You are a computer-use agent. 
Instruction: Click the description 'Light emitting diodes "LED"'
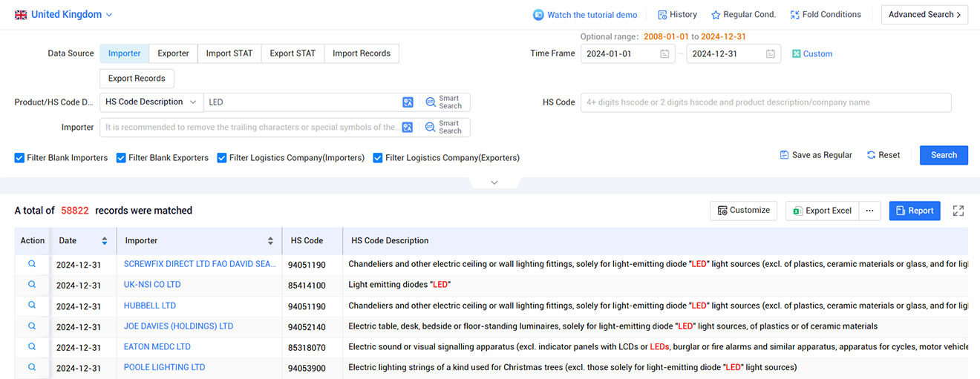399,285
